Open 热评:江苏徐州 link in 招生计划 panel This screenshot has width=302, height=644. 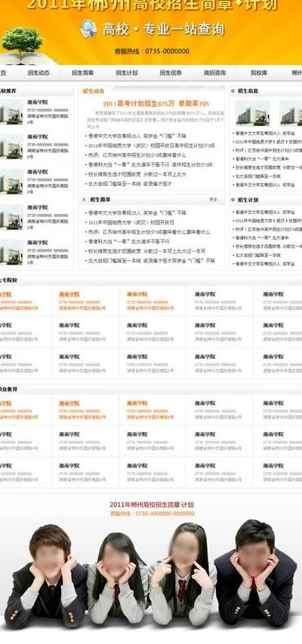[269, 230]
